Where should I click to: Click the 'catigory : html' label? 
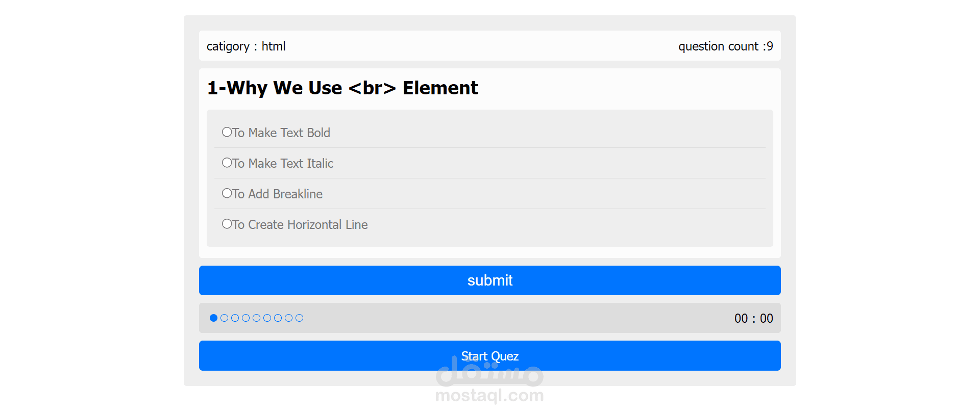[246, 46]
